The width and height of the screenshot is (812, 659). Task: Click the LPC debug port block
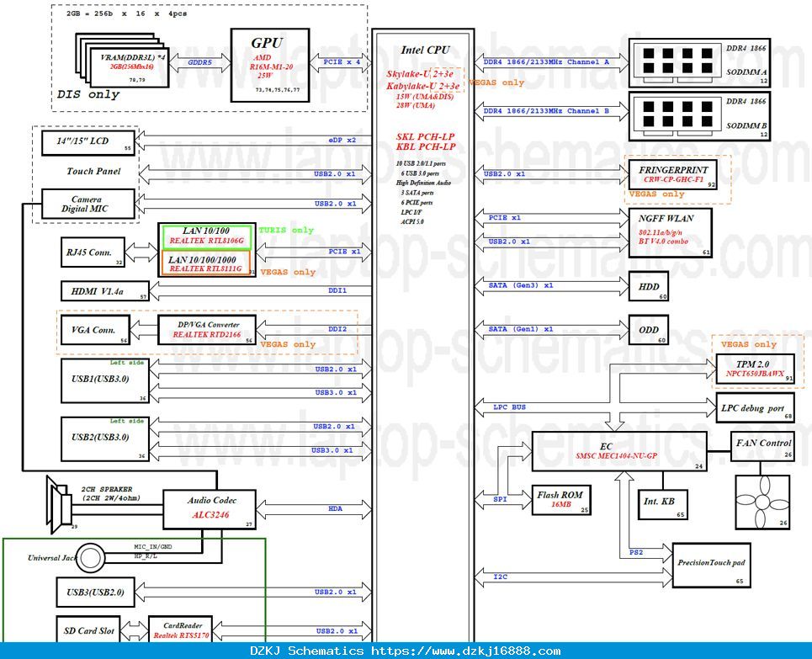(755, 407)
